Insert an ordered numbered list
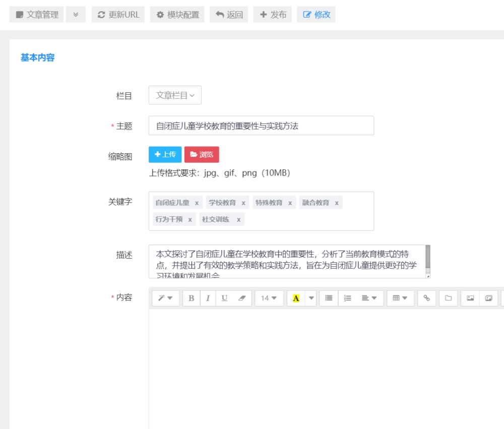504x429 pixels. coord(347,298)
